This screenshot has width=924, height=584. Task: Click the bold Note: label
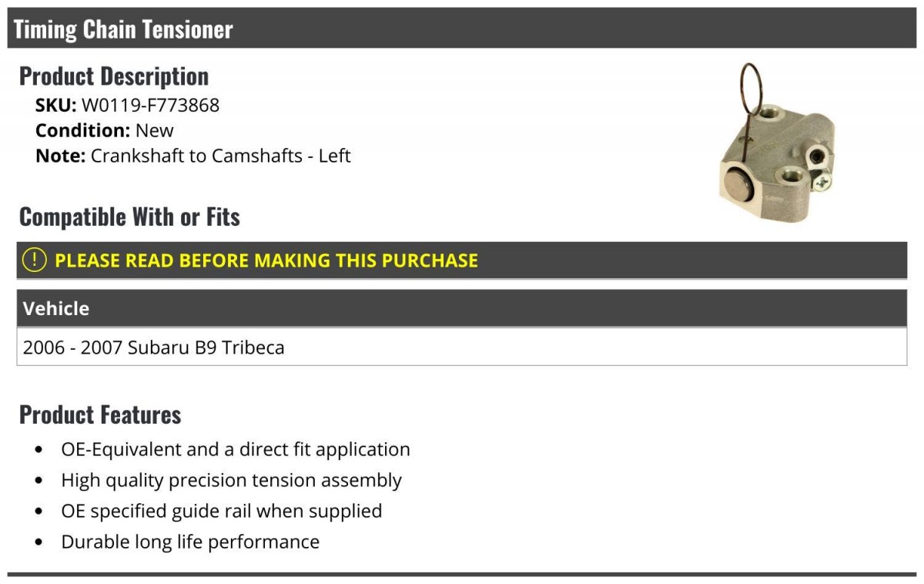click(x=60, y=156)
